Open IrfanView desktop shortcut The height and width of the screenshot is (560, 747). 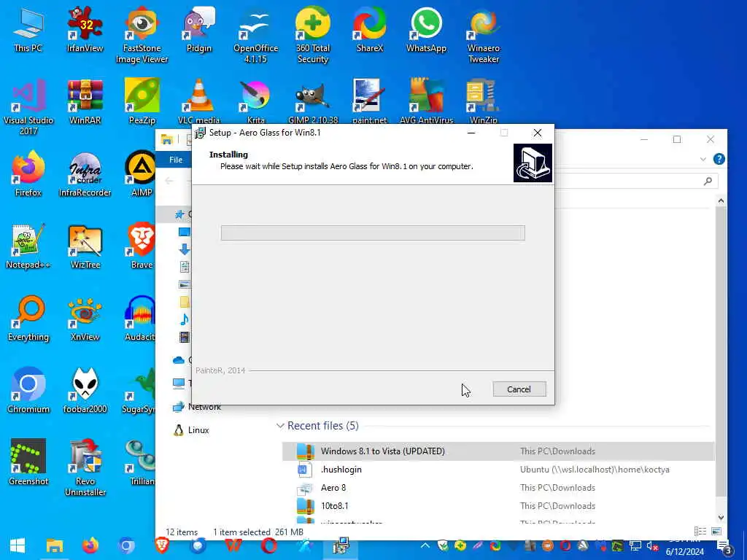pos(85,29)
